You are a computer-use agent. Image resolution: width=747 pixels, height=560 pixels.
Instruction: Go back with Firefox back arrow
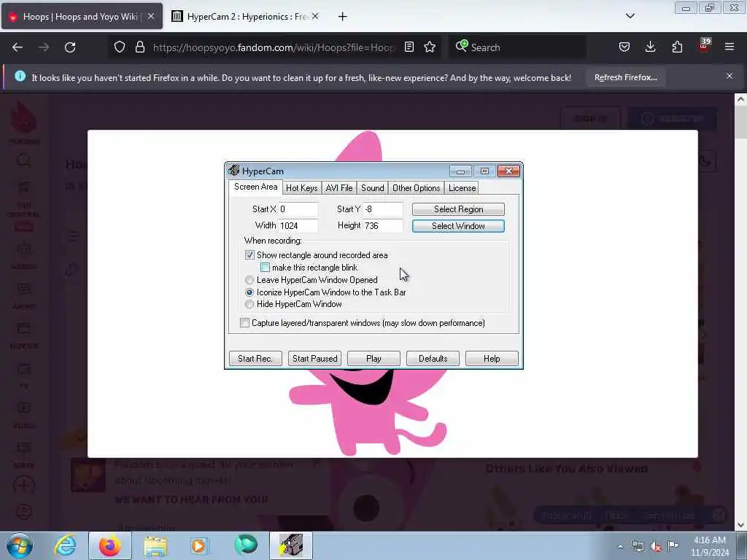[18, 47]
